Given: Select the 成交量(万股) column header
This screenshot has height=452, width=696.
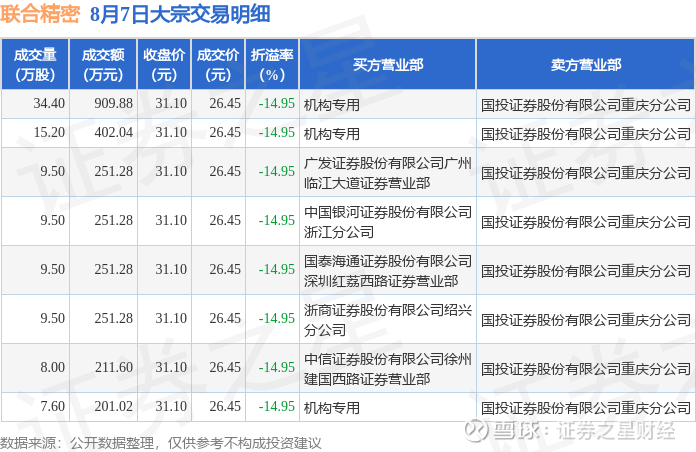Looking at the screenshot, I should 35,64.
